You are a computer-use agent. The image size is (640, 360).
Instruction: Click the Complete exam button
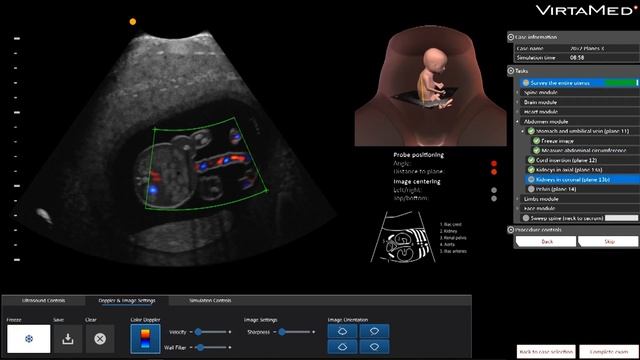tap(609, 351)
